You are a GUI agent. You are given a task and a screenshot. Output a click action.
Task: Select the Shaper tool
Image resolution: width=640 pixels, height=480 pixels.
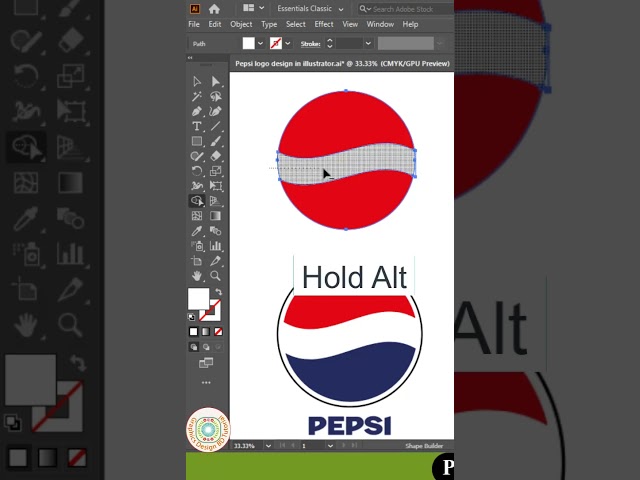pyautogui.click(x=197, y=156)
